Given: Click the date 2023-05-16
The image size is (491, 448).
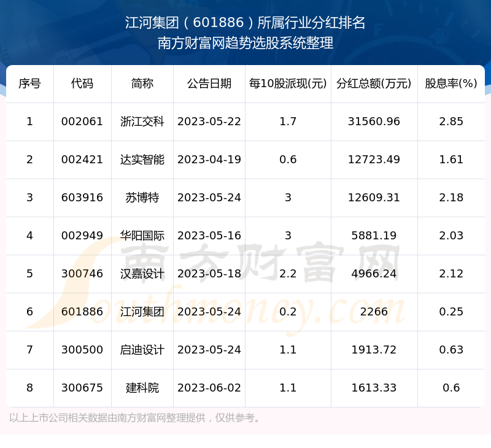Looking at the screenshot, I should click(209, 236).
